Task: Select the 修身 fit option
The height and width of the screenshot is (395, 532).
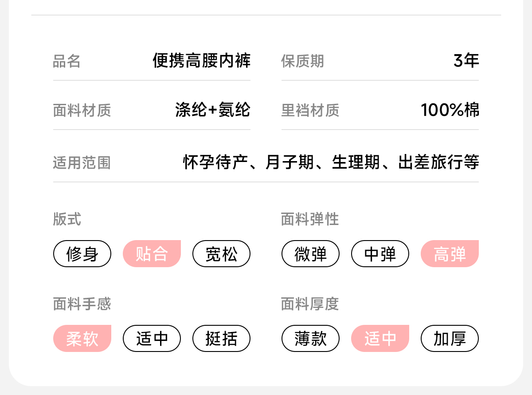Action: [82, 254]
